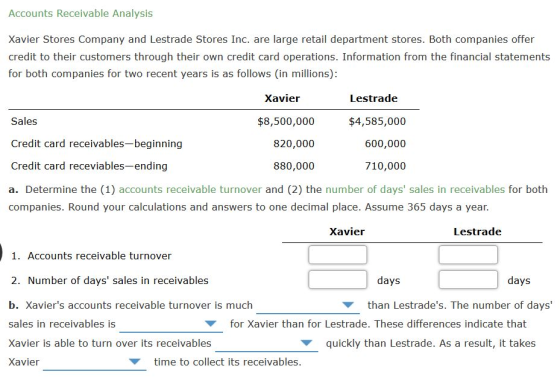Open the 'number of days' sales in receivables' link
The height and width of the screenshot is (392, 560).
415,190
